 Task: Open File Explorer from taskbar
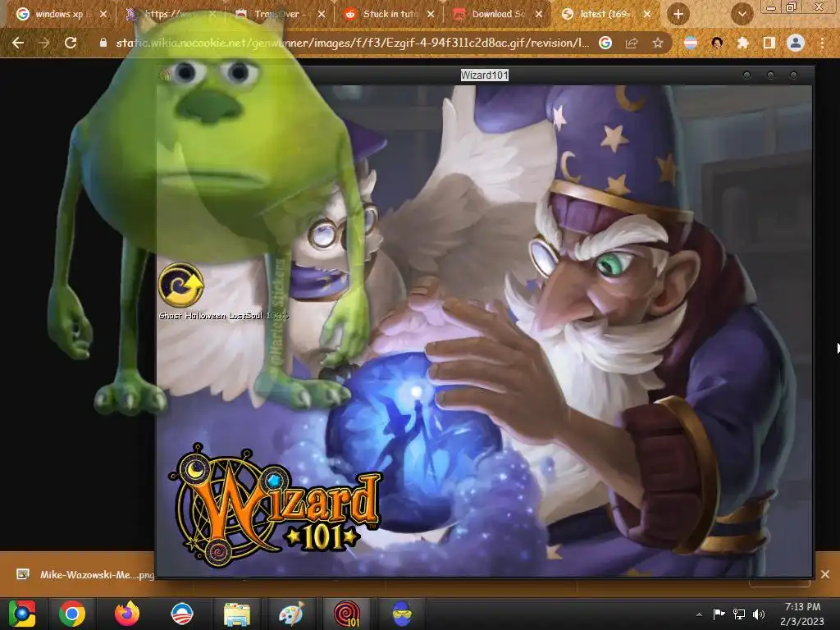(237, 614)
